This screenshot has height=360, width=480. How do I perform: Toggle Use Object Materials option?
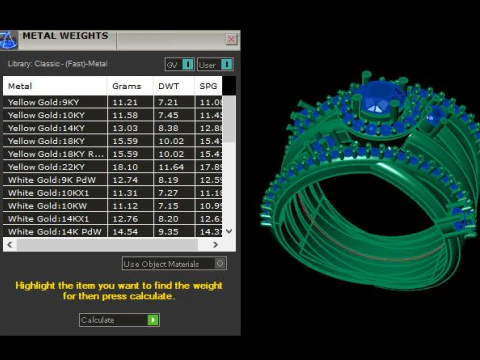click(174, 263)
